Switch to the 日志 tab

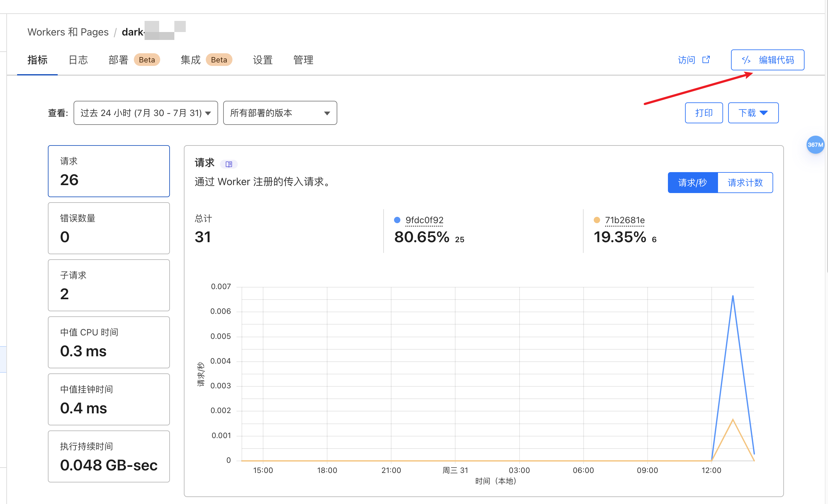coord(78,60)
